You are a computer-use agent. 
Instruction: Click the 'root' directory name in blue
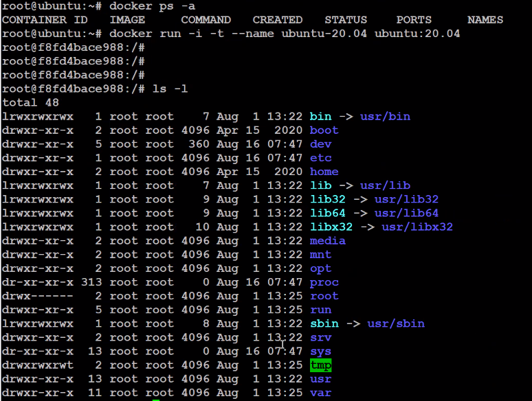(324, 296)
